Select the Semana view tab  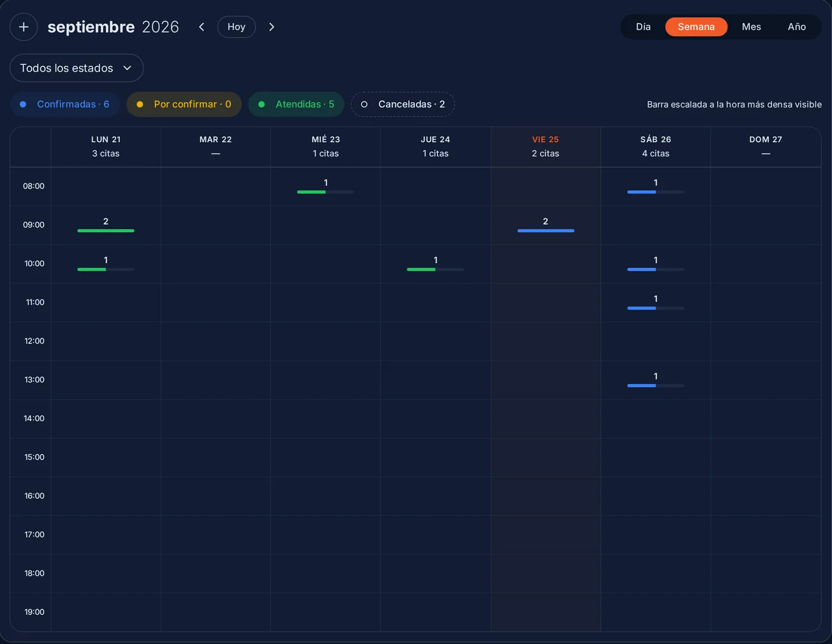(x=696, y=27)
